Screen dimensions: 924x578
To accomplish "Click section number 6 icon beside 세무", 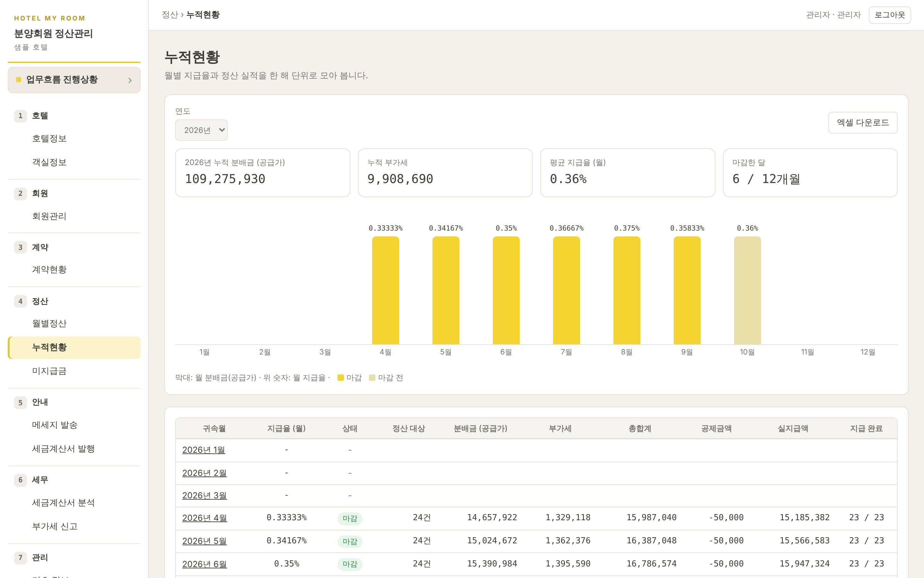I will pos(20,480).
